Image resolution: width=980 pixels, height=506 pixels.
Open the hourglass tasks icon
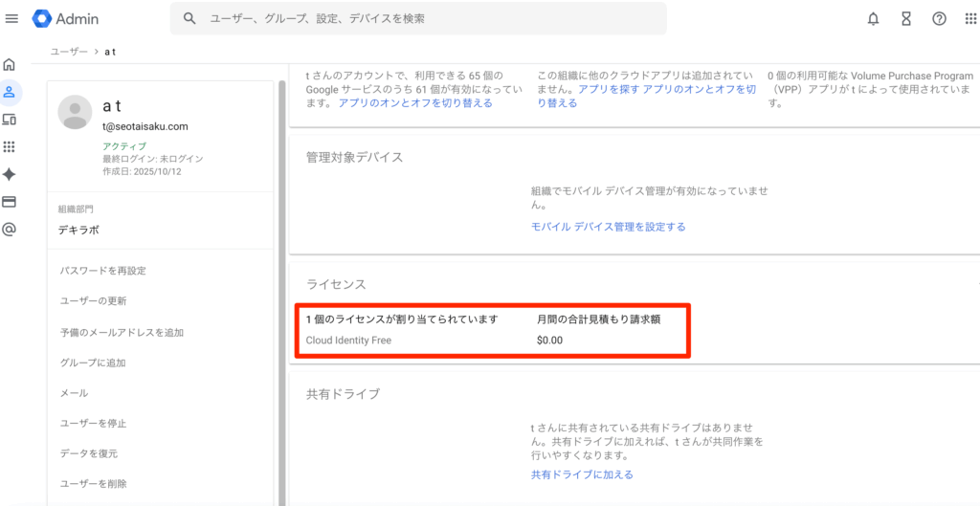[x=906, y=19]
